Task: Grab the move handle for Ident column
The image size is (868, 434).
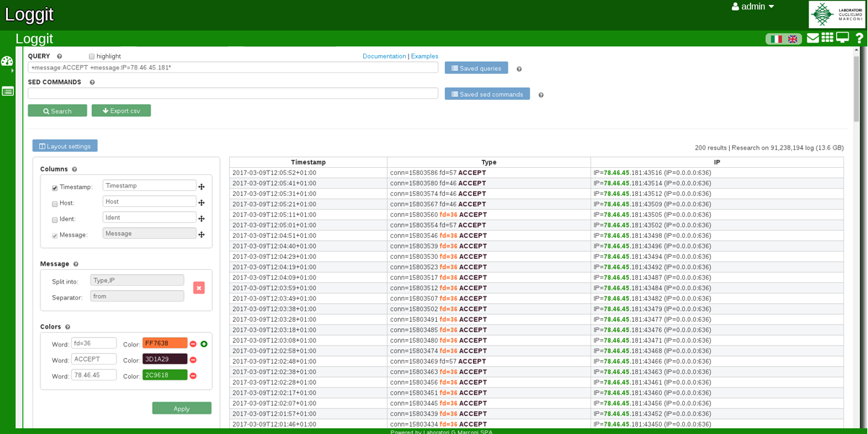Action: point(202,219)
